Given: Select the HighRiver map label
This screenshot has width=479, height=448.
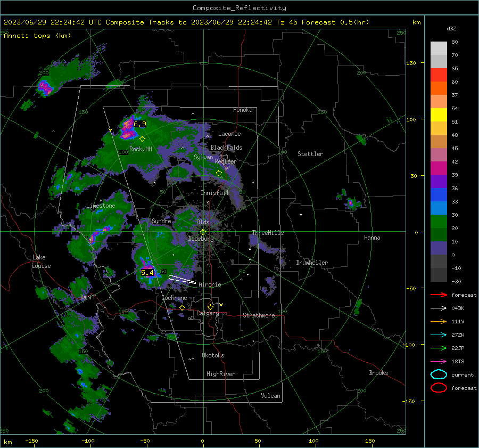Looking at the screenshot, I should (x=221, y=374).
